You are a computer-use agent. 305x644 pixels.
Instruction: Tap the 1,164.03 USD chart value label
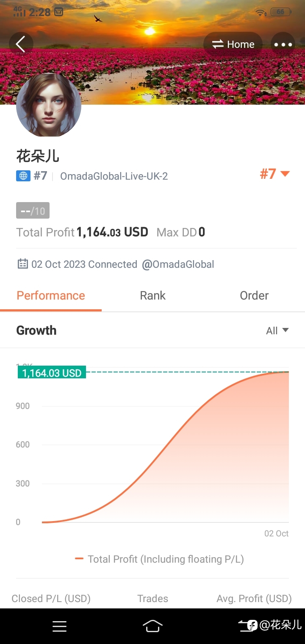point(52,373)
